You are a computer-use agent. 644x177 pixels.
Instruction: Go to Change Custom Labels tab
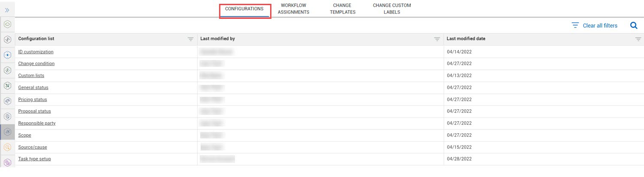pyautogui.click(x=392, y=9)
